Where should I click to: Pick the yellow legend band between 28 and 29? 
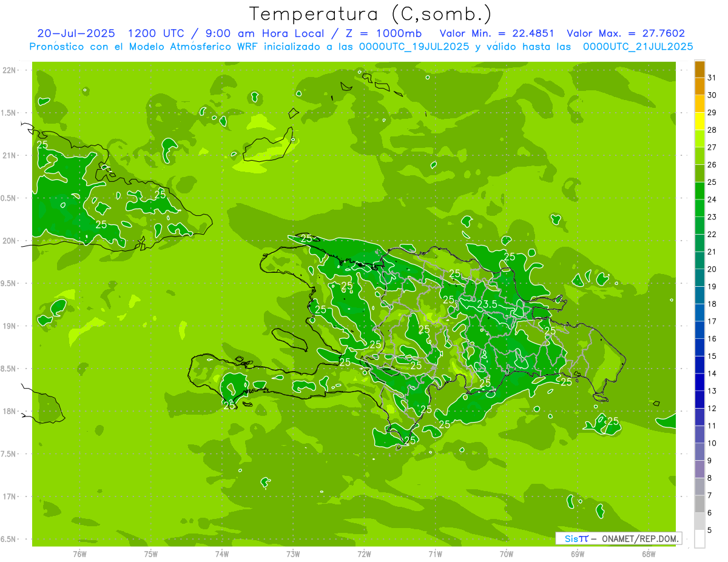pyautogui.click(x=699, y=121)
